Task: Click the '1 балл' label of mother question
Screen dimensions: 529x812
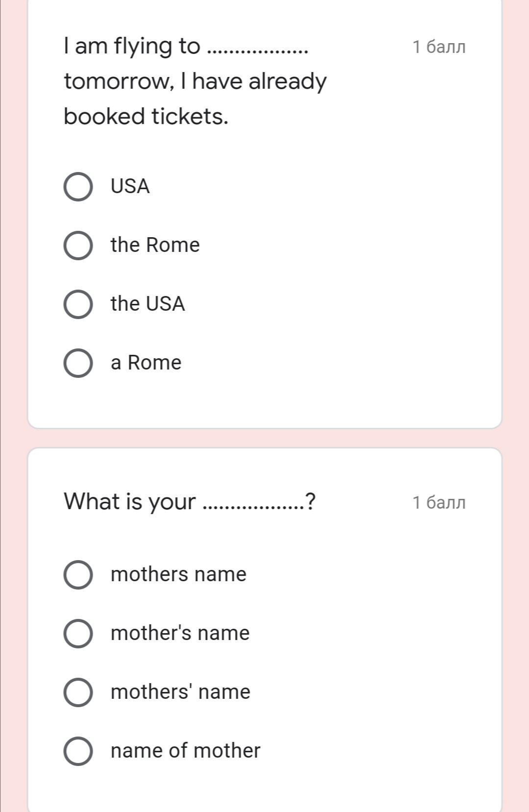Action: coord(439,503)
